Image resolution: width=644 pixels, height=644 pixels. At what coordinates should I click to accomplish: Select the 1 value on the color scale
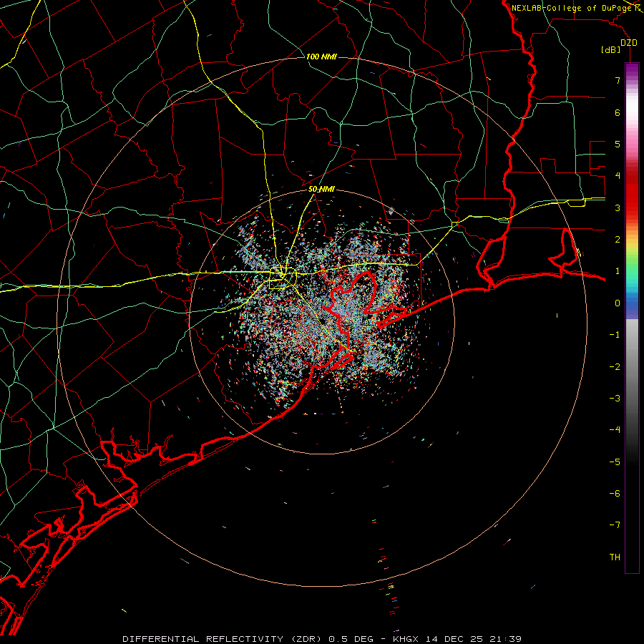[x=618, y=271]
